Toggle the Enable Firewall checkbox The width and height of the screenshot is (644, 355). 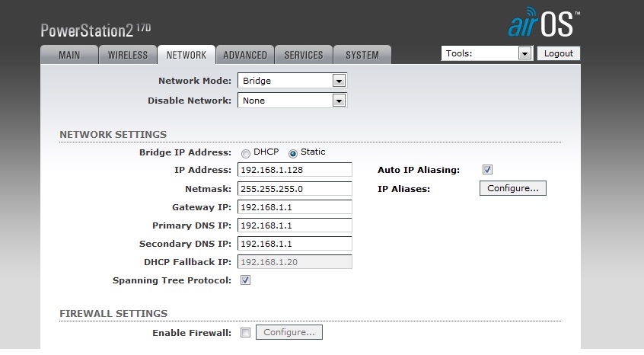point(246,332)
